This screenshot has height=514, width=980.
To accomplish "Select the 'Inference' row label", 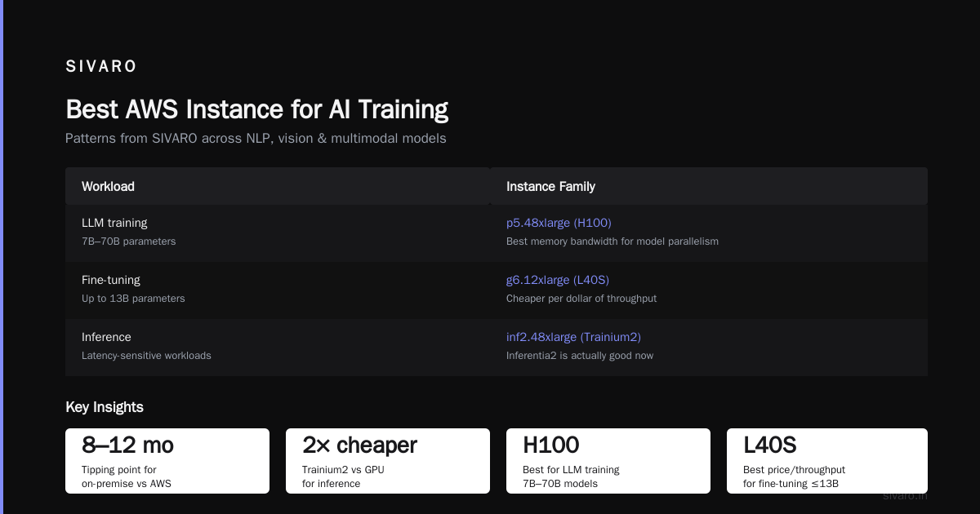I will (x=106, y=337).
